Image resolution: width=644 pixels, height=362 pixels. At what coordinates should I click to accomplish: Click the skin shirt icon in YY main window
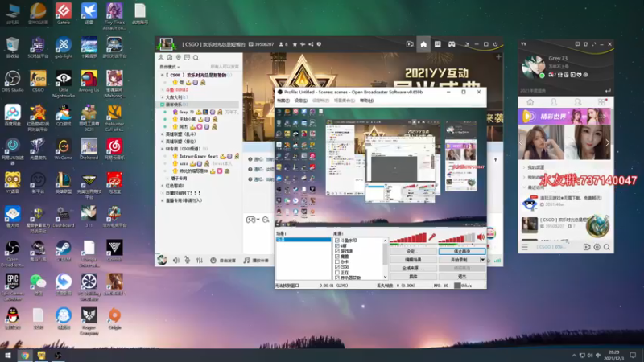(585, 44)
